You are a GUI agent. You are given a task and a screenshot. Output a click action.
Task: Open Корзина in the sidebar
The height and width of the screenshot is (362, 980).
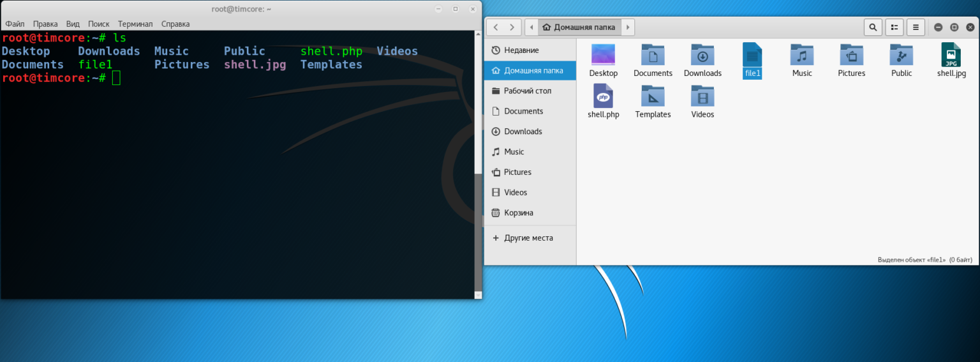click(518, 213)
